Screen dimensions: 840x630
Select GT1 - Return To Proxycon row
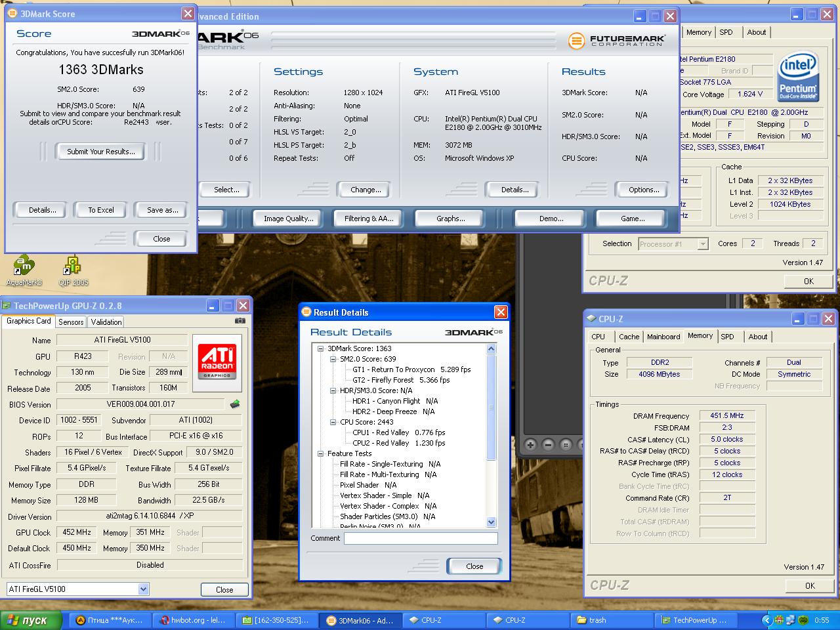click(411, 369)
